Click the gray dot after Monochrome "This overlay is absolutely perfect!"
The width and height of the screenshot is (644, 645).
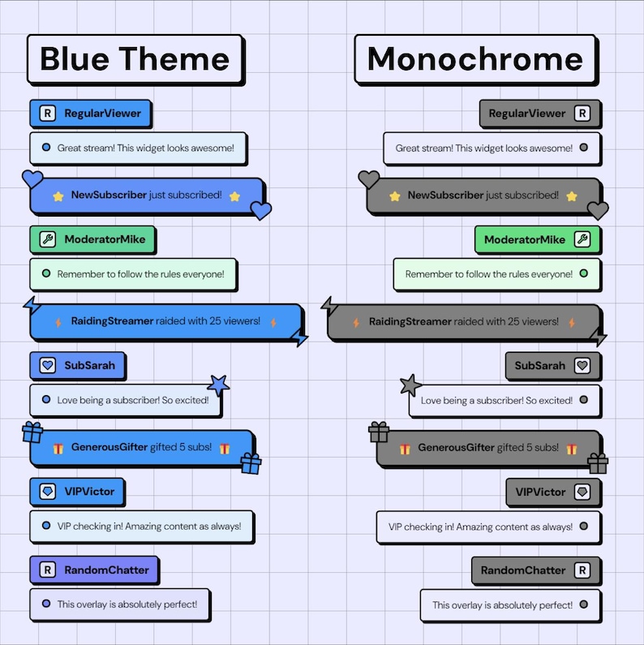tap(583, 604)
